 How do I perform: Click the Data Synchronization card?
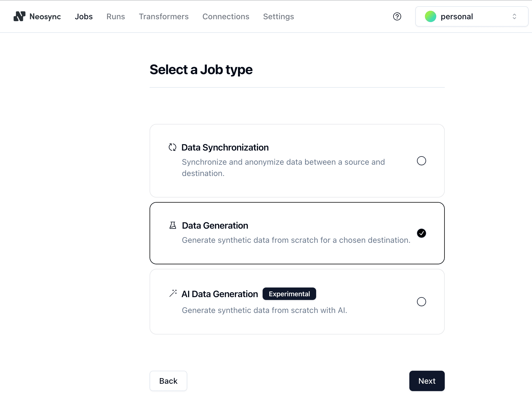297,161
